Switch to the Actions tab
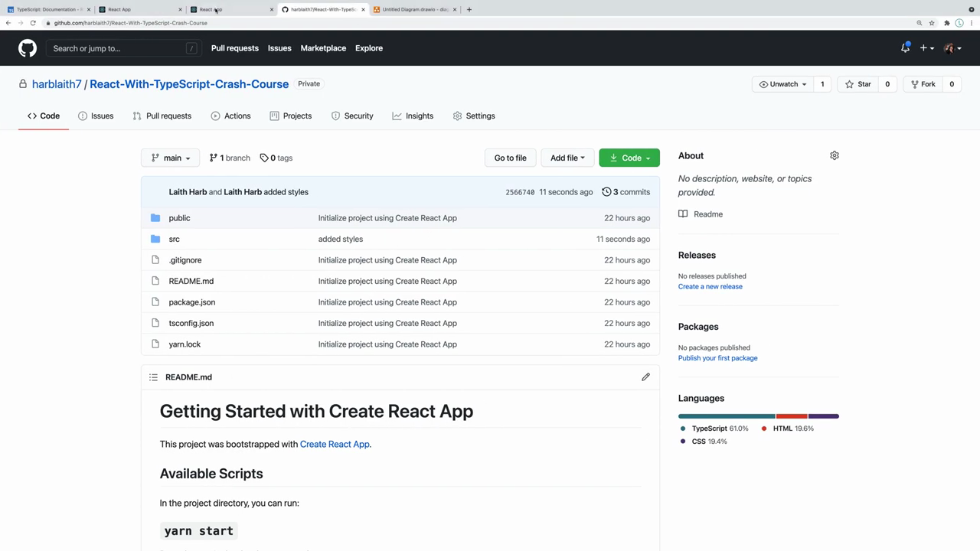 click(230, 116)
